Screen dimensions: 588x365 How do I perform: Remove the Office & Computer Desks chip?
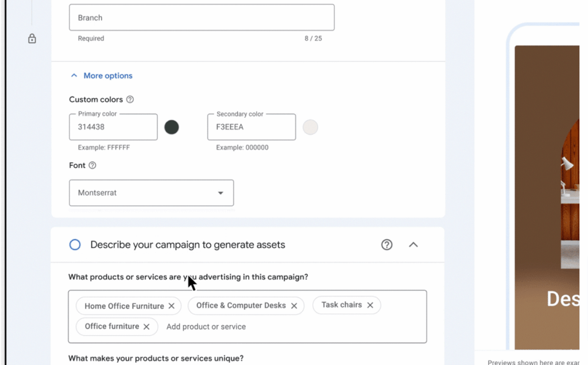[294, 306]
